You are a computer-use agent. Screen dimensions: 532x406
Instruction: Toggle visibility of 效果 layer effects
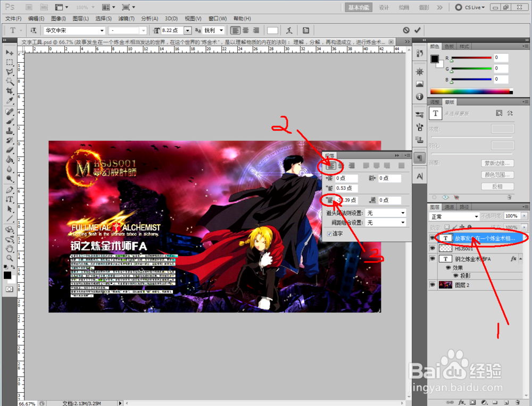pos(448,268)
